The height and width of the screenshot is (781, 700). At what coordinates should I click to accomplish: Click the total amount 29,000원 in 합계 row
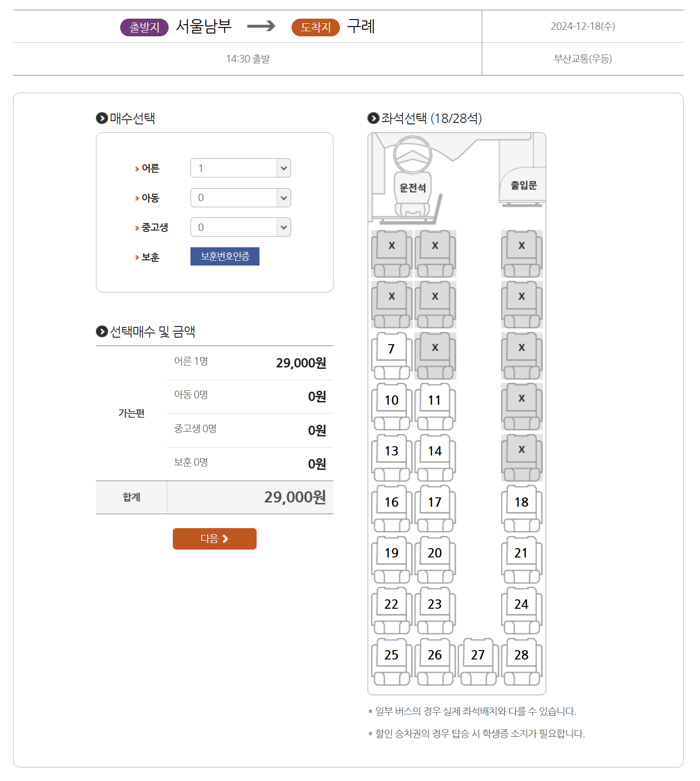click(295, 497)
